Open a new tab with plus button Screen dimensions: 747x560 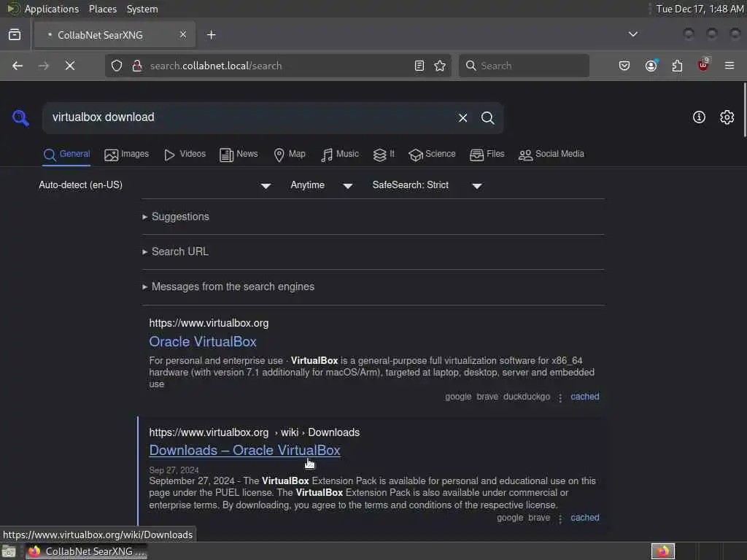[212, 35]
